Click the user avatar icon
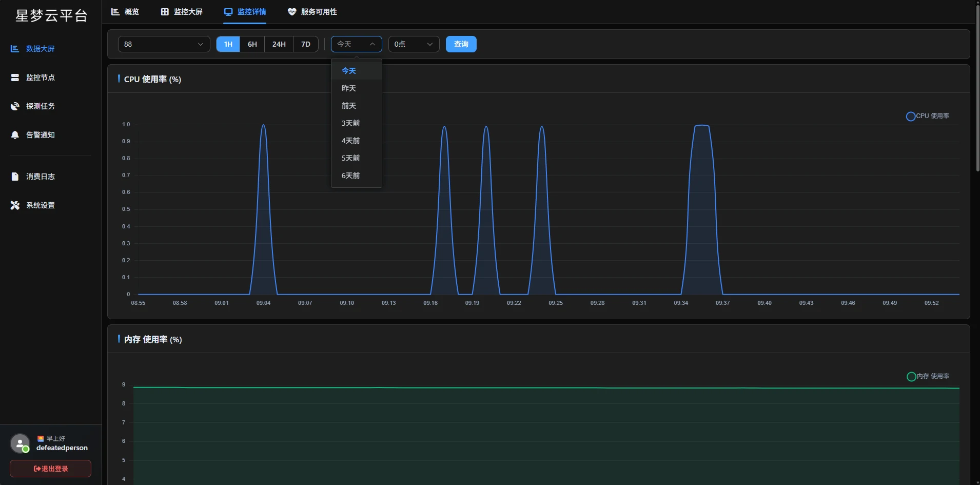The image size is (980, 485). click(x=20, y=443)
